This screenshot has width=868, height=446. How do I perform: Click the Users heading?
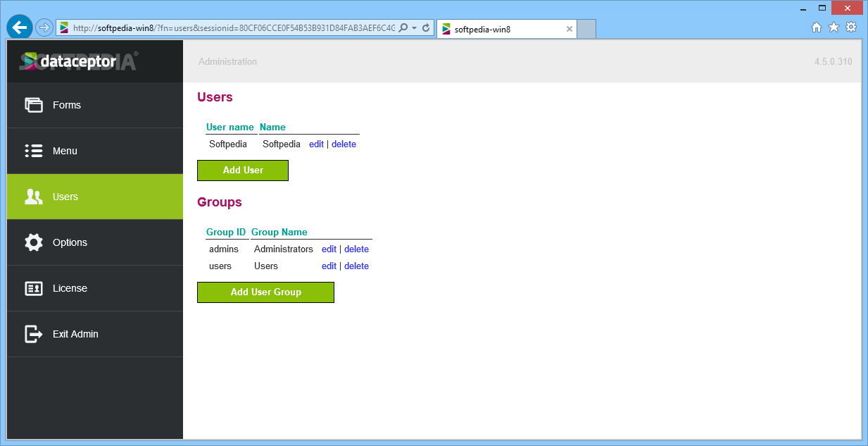pyautogui.click(x=215, y=97)
